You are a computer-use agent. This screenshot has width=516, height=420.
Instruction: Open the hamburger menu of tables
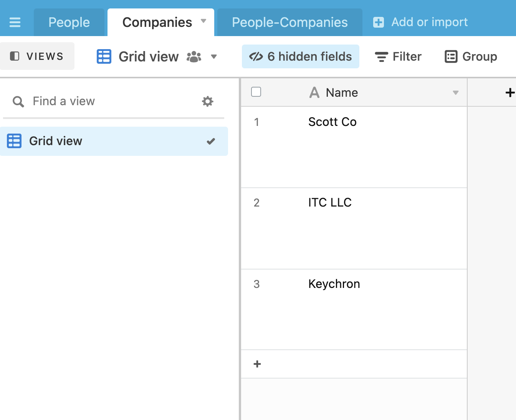(15, 22)
